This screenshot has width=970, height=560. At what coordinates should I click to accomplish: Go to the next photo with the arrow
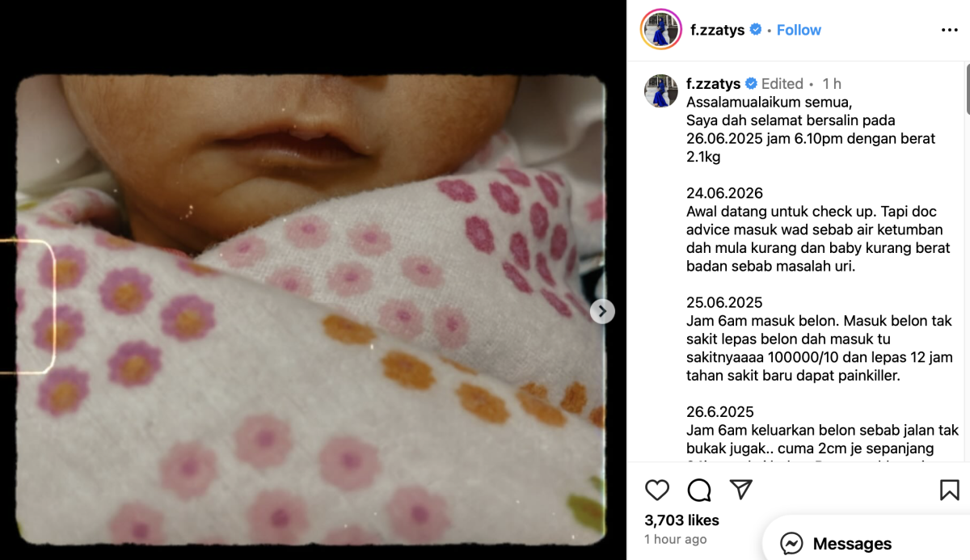click(602, 311)
